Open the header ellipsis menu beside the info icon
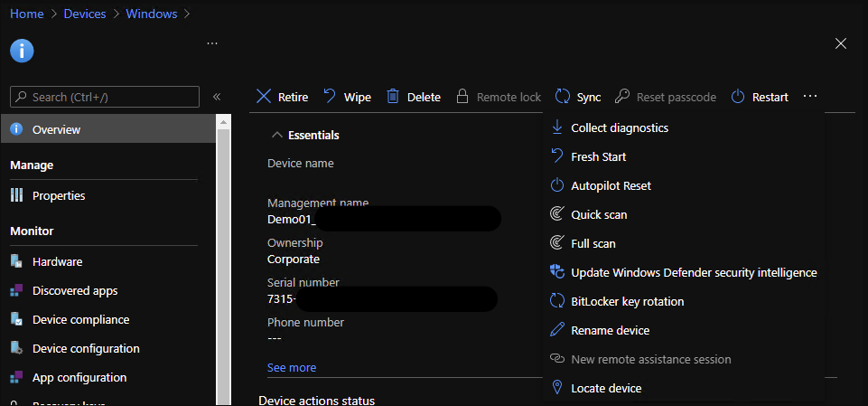Viewport: 868px width, 406px height. click(212, 43)
